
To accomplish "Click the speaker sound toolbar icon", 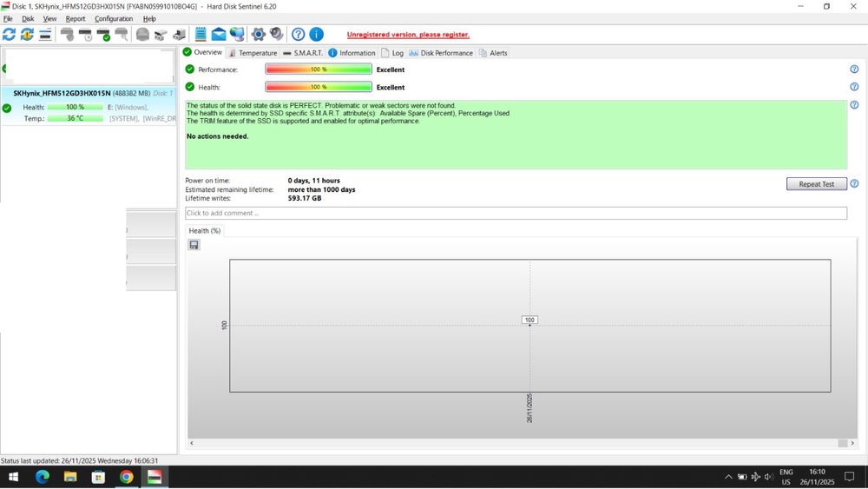I will click(276, 35).
